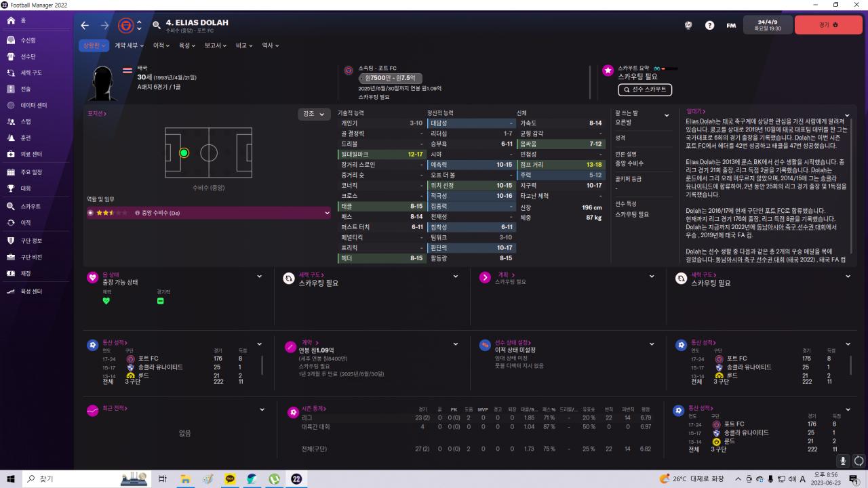Open KakaoTalk from the taskbar

[x=230, y=479]
